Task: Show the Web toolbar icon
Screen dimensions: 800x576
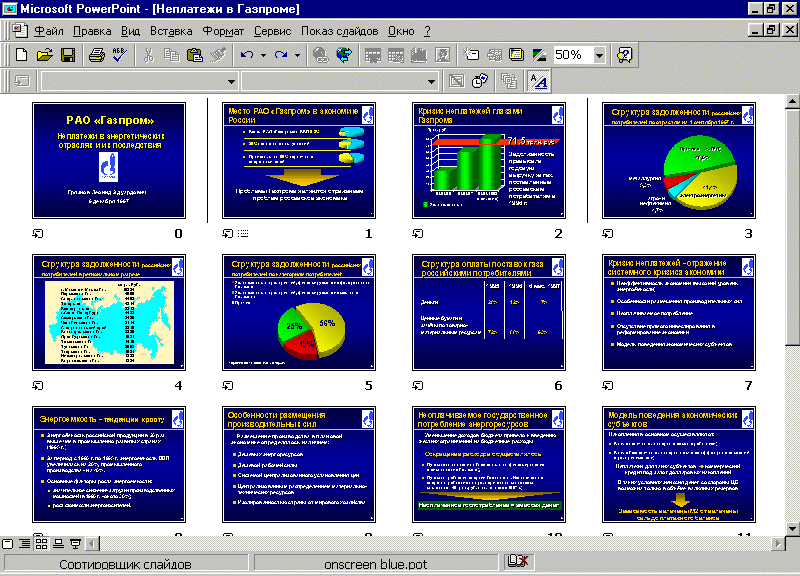Action: point(344,55)
